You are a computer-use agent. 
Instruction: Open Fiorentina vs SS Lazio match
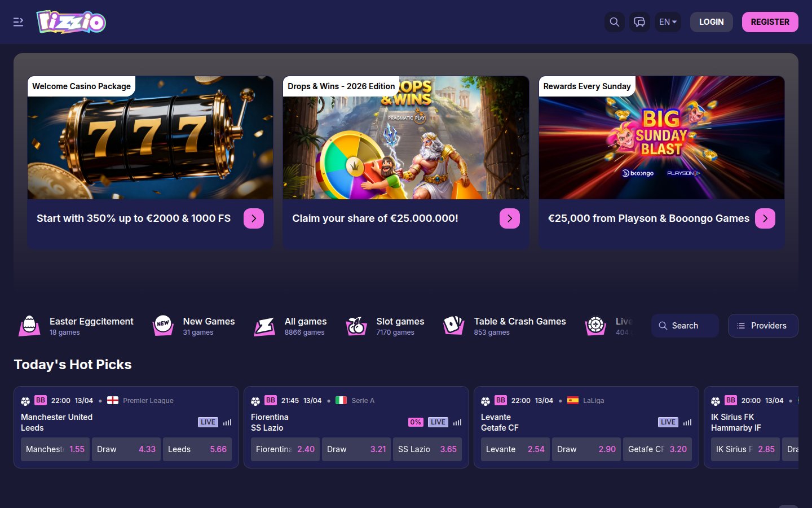coord(270,422)
